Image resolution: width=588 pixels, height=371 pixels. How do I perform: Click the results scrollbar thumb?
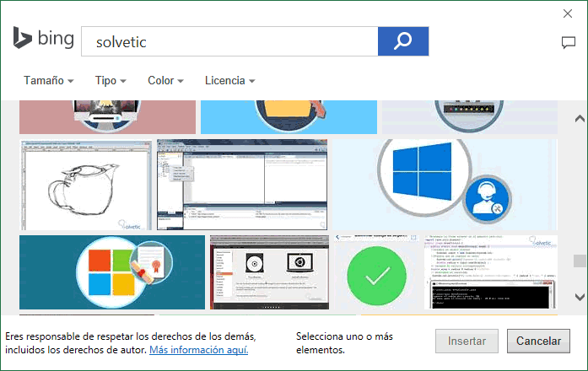click(580, 261)
